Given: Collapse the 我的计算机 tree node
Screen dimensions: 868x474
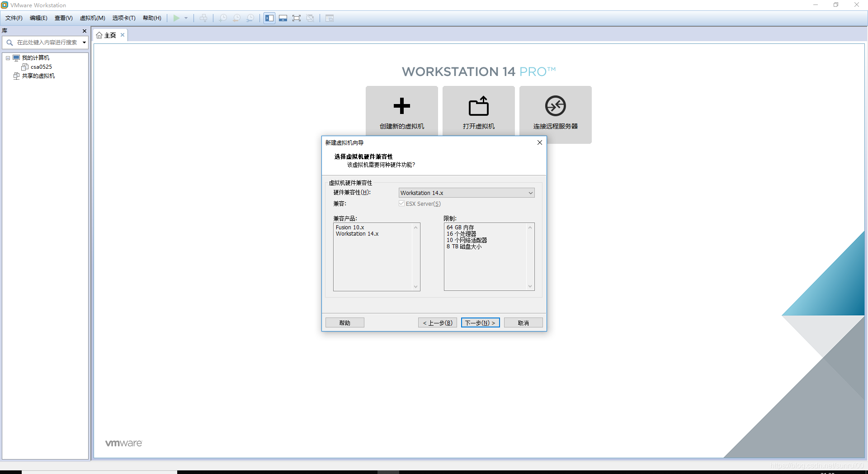Looking at the screenshot, I should 8,58.
